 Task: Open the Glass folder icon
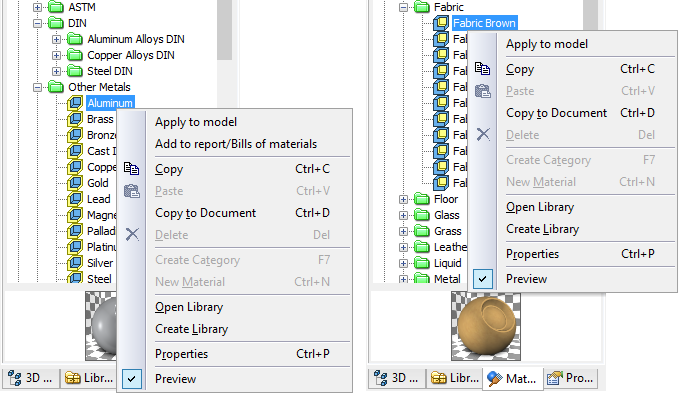click(422, 215)
